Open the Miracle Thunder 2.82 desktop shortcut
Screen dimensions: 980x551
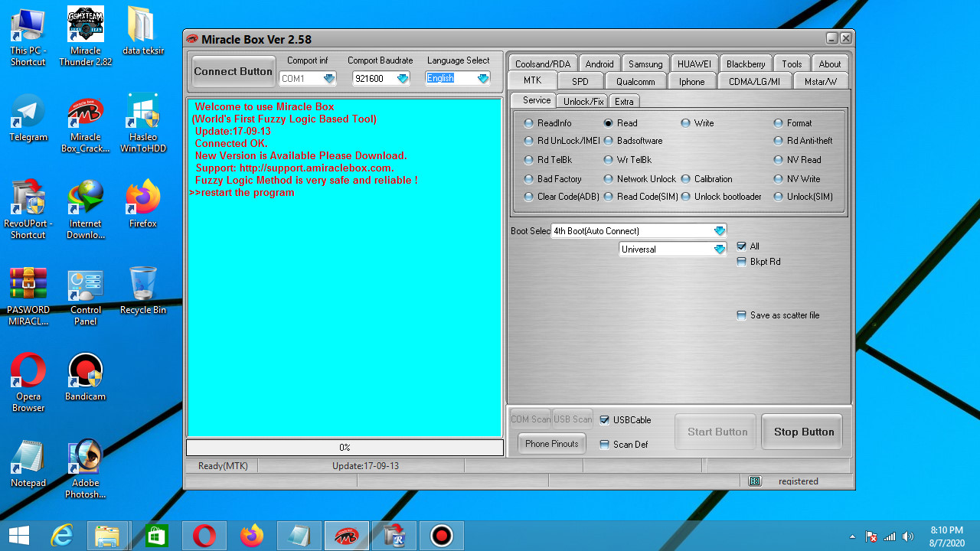click(85, 36)
